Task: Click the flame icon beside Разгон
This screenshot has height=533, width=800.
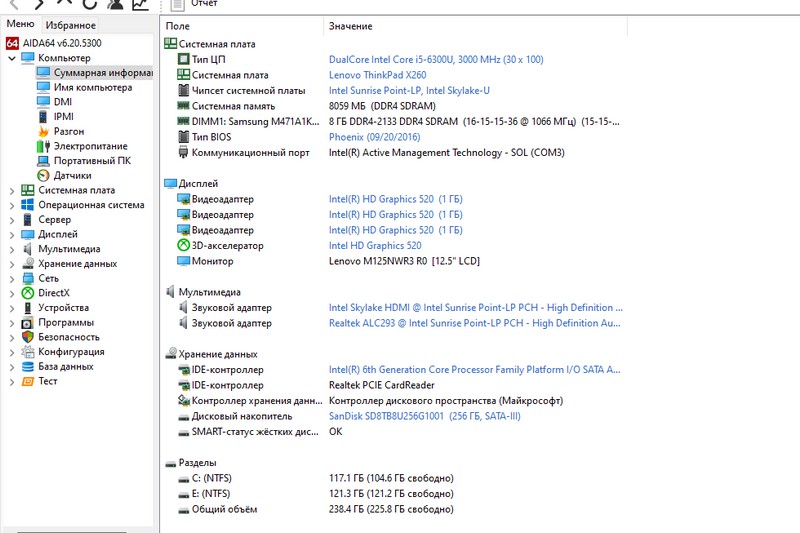Action: coord(43,131)
